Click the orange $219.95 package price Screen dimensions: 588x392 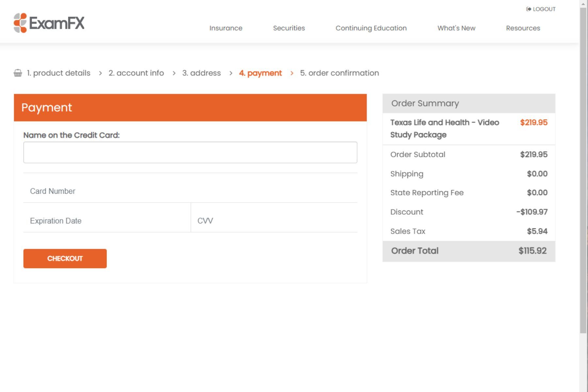point(534,122)
